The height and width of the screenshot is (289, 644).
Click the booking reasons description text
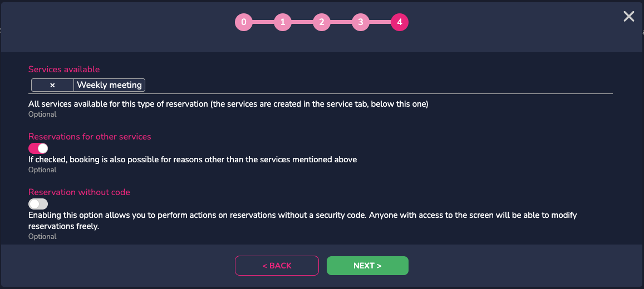pyautogui.click(x=193, y=160)
